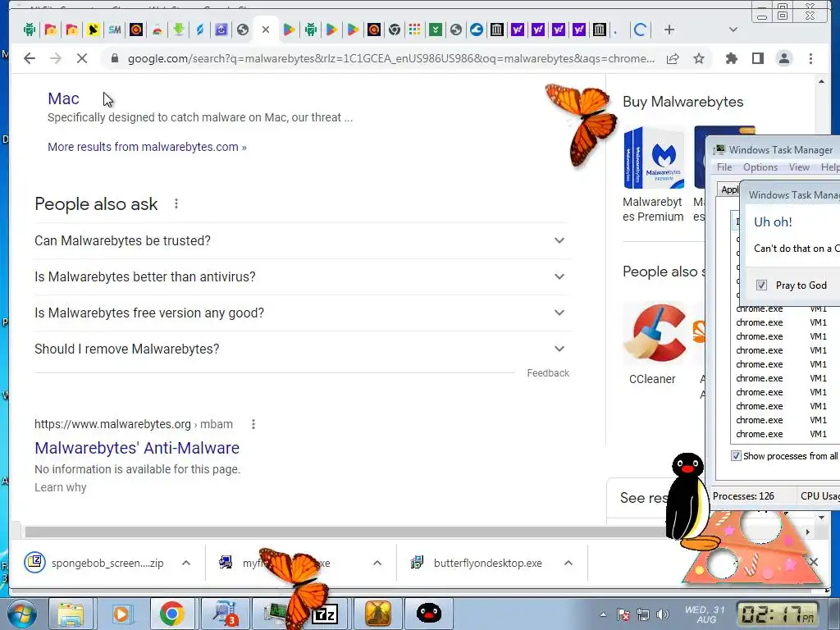Click the network icon in the system tray
This screenshot has height=630, width=840.
point(643,614)
